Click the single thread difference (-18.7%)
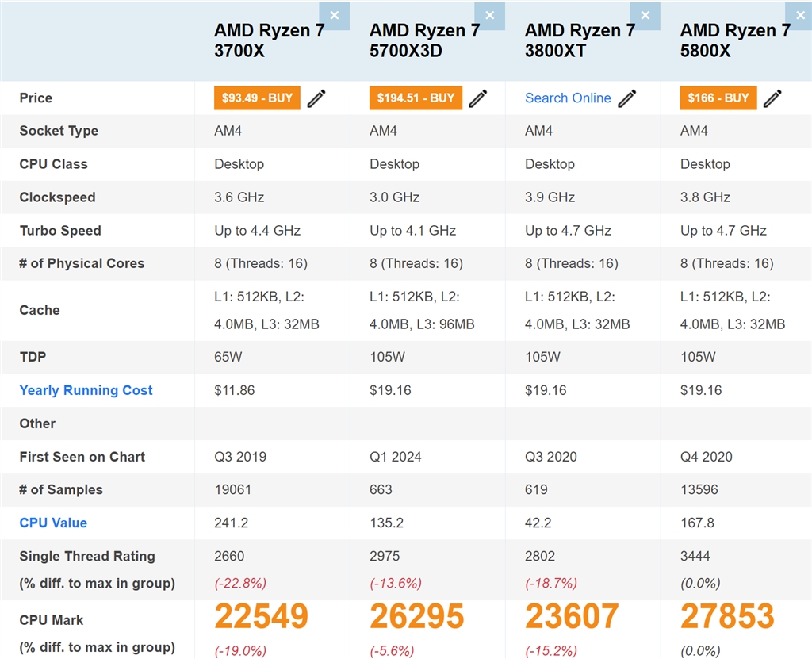812x659 pixels. coord(551,584)
